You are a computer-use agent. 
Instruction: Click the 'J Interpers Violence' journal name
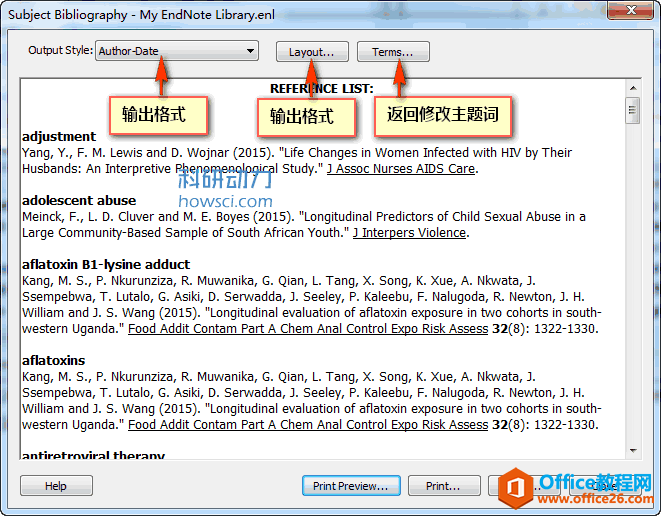tap(409, 233)
